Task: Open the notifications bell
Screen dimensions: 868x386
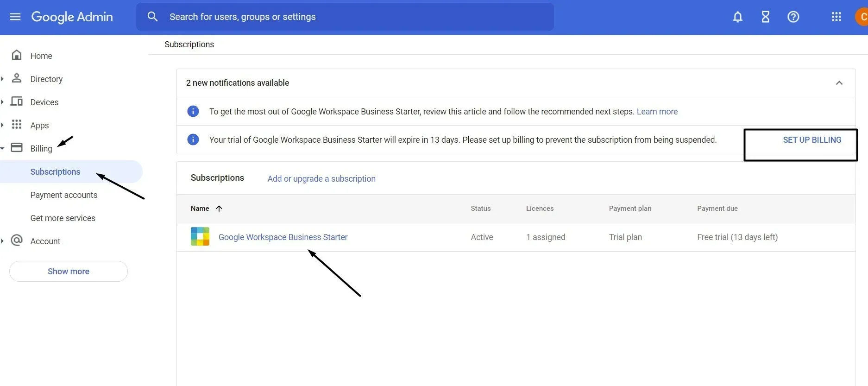Action: pyautogui.click(x=738, y=17)
